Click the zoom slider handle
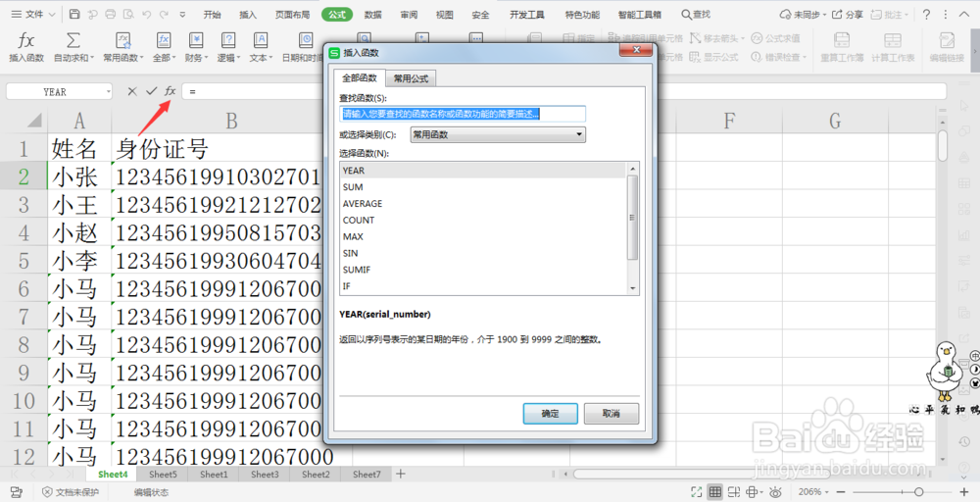Screen dimensions: 980x502 click(x=918, y=492)
